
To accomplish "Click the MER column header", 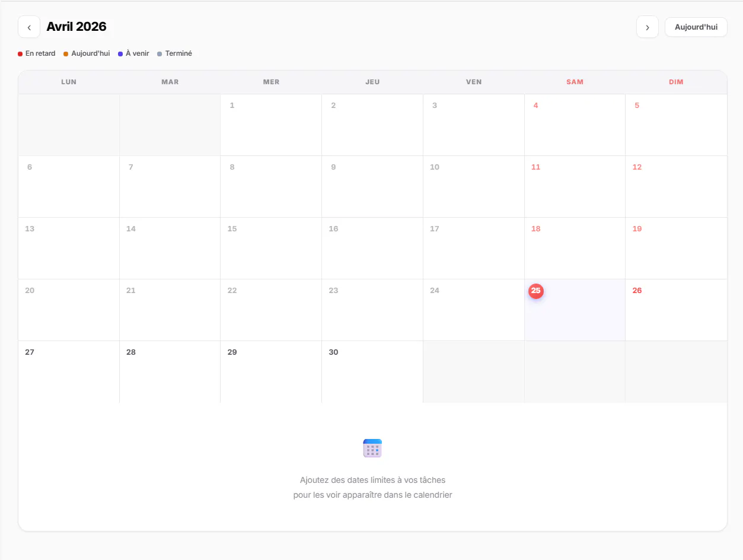I will pyautogui.click(x=271, y=82).
